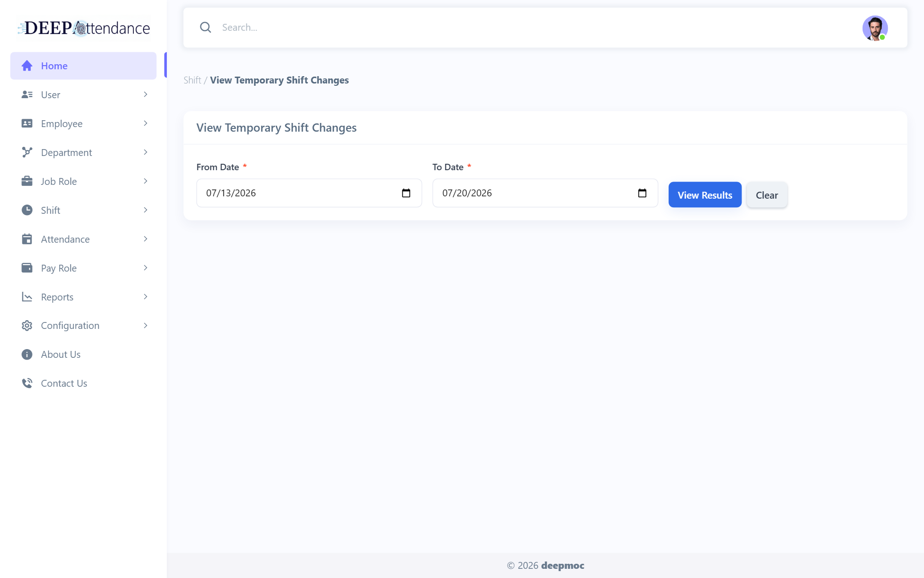Click the View Results button

(705, 195)
